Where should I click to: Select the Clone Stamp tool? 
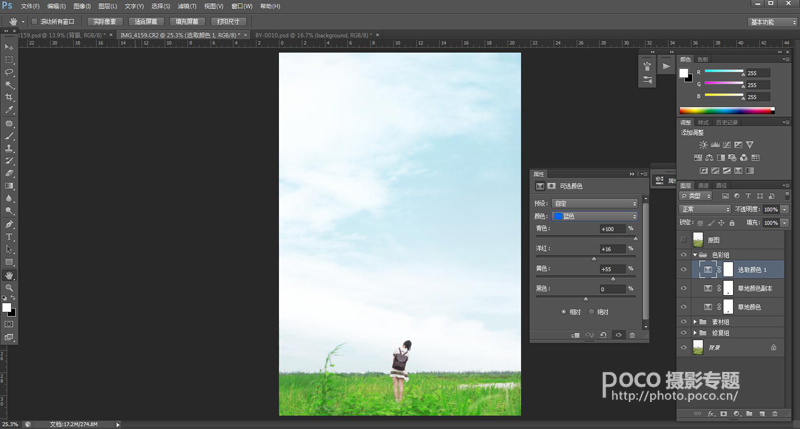[x=9, y=148]
